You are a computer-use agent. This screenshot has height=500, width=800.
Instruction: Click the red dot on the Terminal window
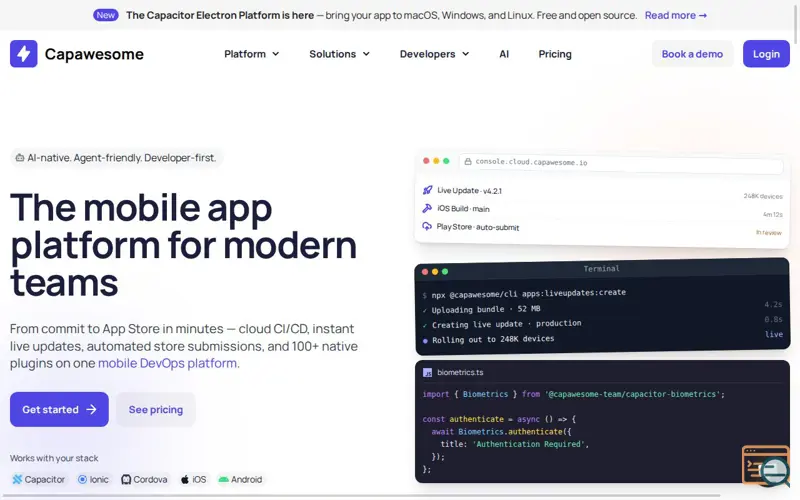(x=424, y=271)
